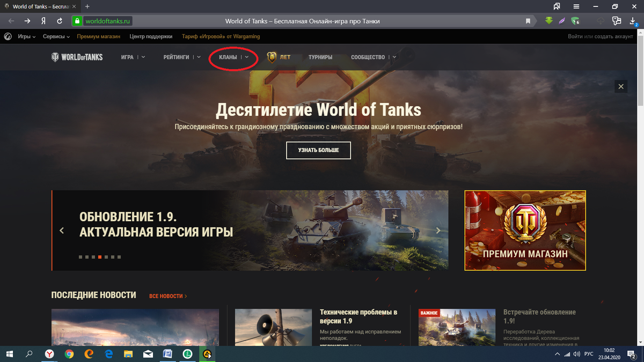
Task: Click the green secure padlock icon
Action: tap(77, 21)
